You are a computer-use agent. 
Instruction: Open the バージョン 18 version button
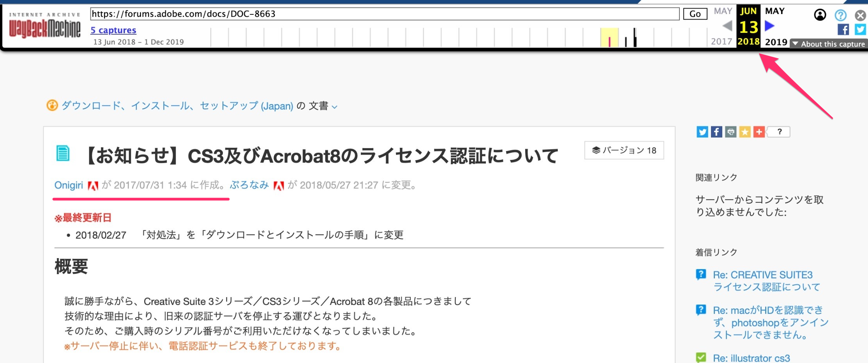[x=624, y=150]
